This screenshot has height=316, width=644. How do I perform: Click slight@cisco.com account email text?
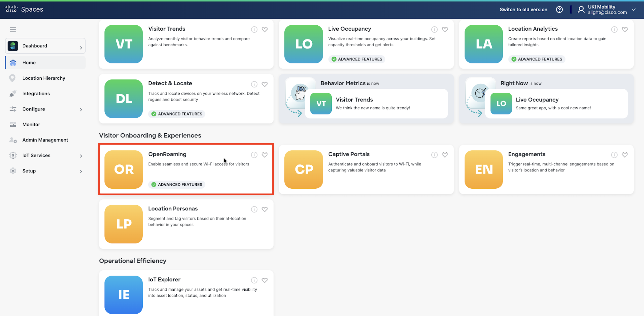(x=607, y=12)
